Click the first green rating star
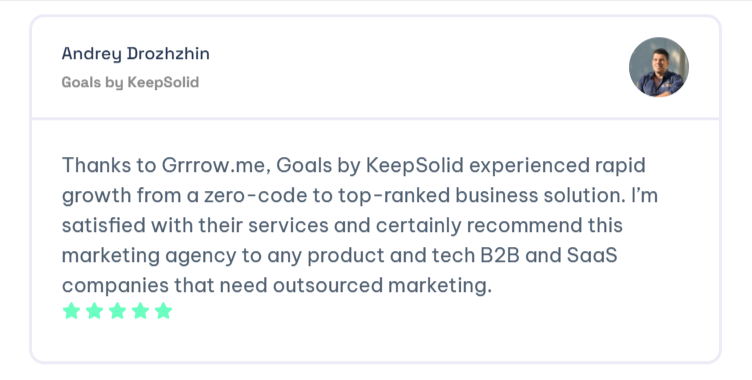The width and height of the screenshot is (752, 380). click(x=71, y=311)
